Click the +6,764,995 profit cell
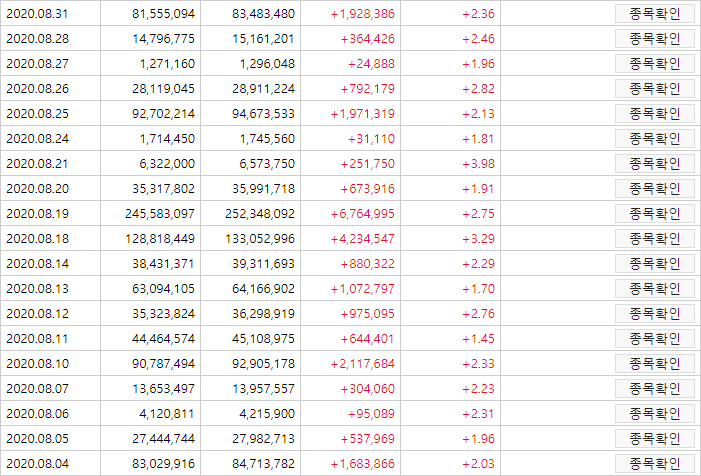 pos(350,214)
